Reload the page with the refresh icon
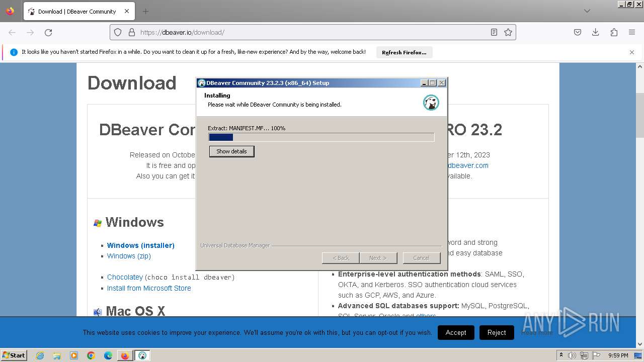Image resolution: width=644 pixels, height=362 pixels. coord(48,32)
